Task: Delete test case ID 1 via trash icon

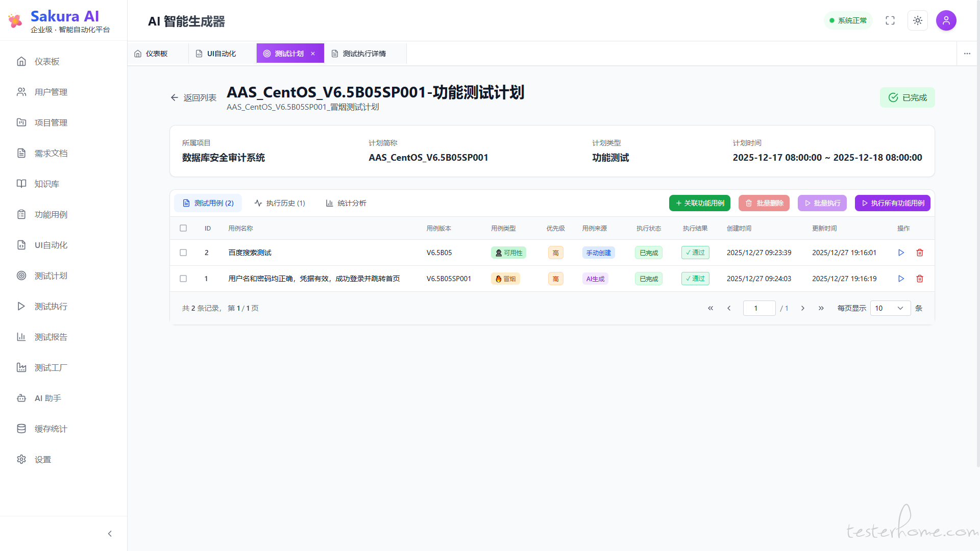Action: (920, 279)
